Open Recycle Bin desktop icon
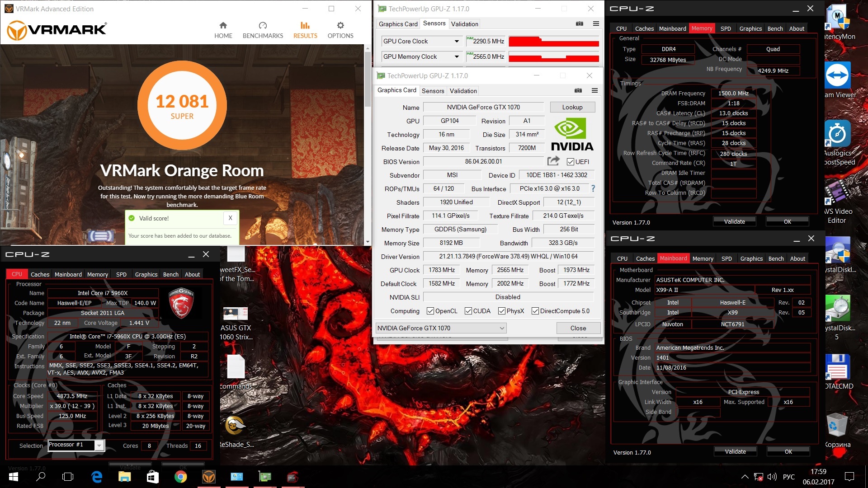Screen dimensions: 868x488 point(837,430)
